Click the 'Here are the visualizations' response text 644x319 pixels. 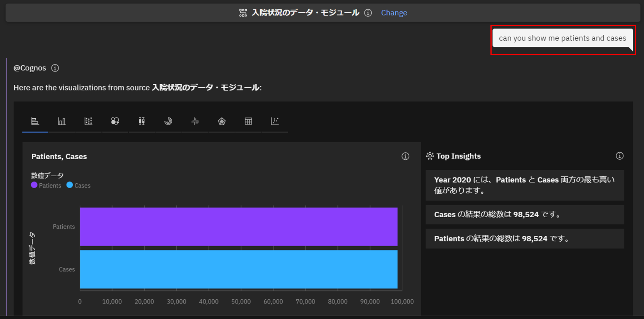(x=138, y=88)
